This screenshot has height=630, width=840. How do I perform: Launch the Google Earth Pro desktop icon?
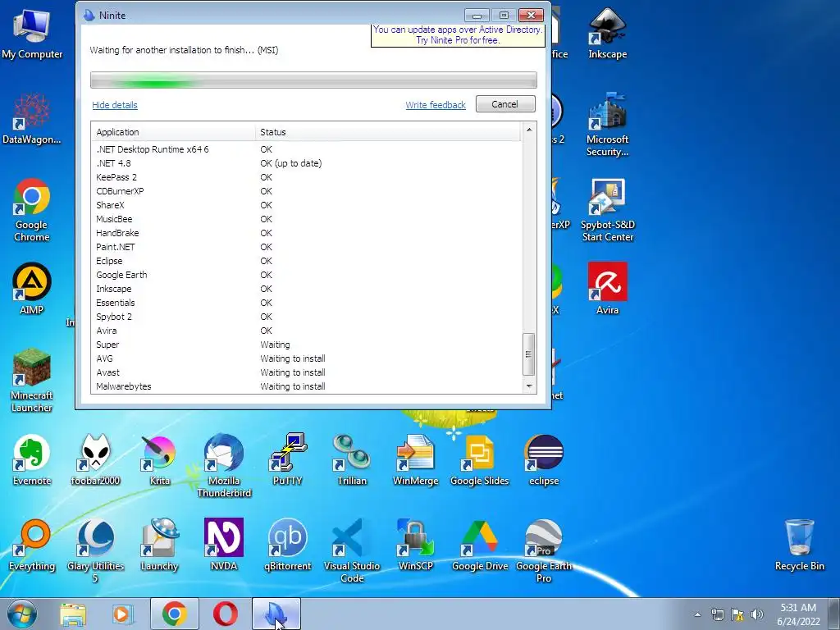pos(544,550)
